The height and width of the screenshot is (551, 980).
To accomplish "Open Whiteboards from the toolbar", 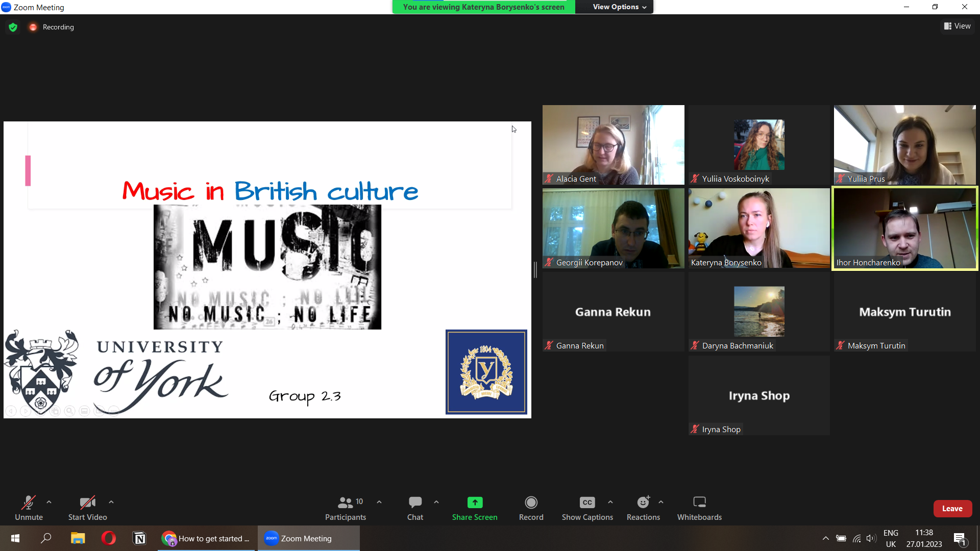I will coord(699,508).
